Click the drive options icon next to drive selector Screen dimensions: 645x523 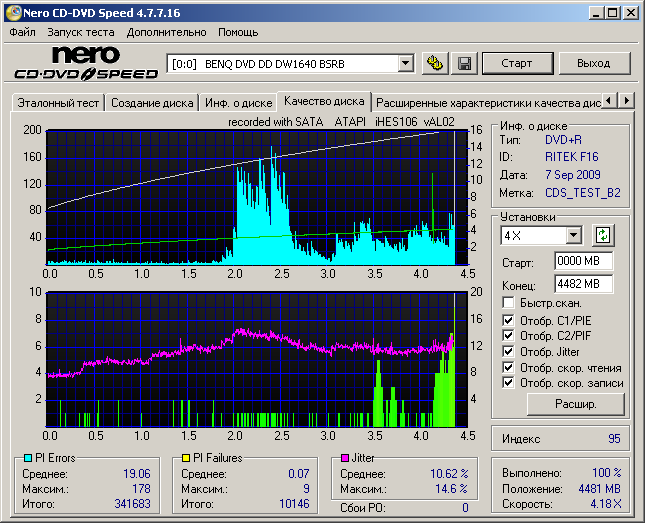[x=435, y=63]
